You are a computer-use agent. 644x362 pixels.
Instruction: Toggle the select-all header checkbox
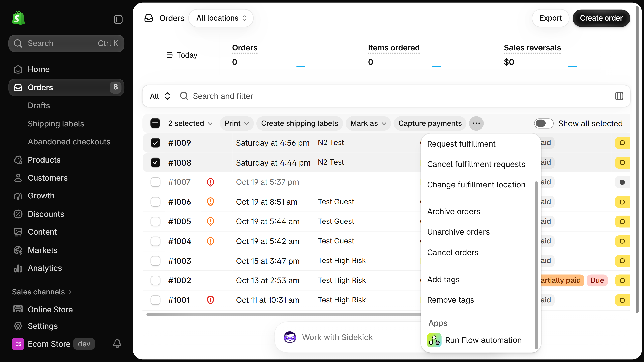[x=155, y=123]
